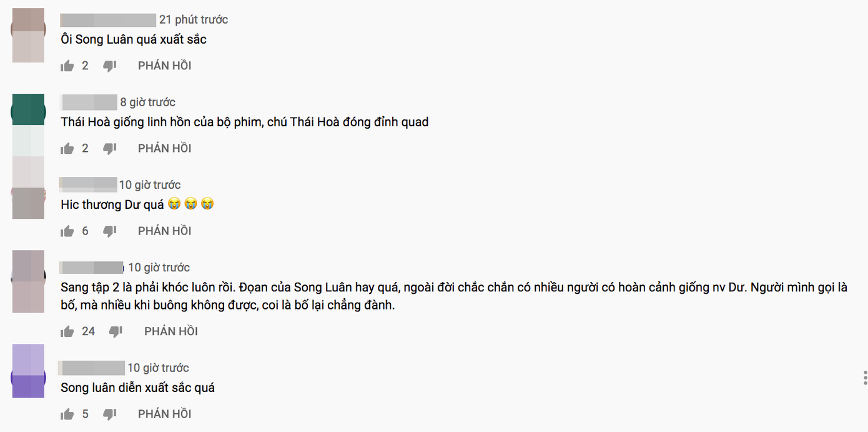Click PHẢN HỒI under the "Sang tập 2" comment
868x432 pixels.
click(x=170, y=331)
